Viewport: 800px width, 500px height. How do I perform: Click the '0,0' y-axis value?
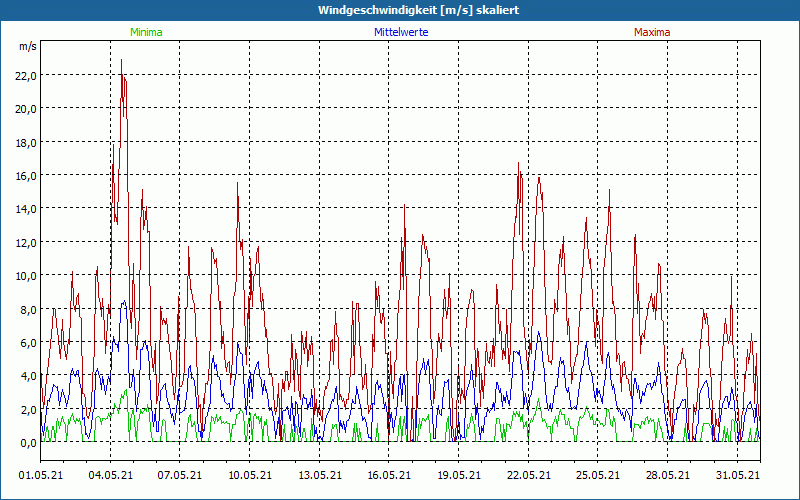pos(28,443)
